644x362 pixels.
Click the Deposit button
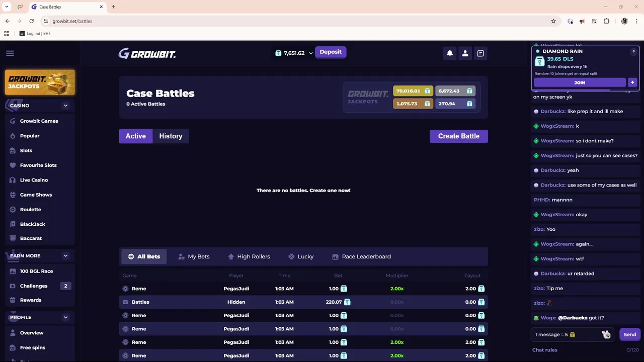point(331,52)
